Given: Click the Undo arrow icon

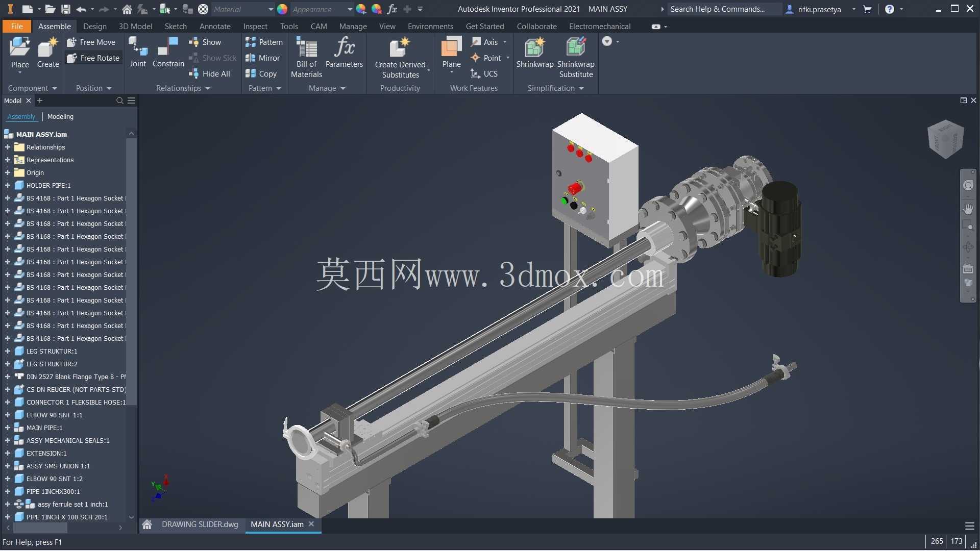Looking at the screenshot, I should pyautogui.click(x=81, y=9).
